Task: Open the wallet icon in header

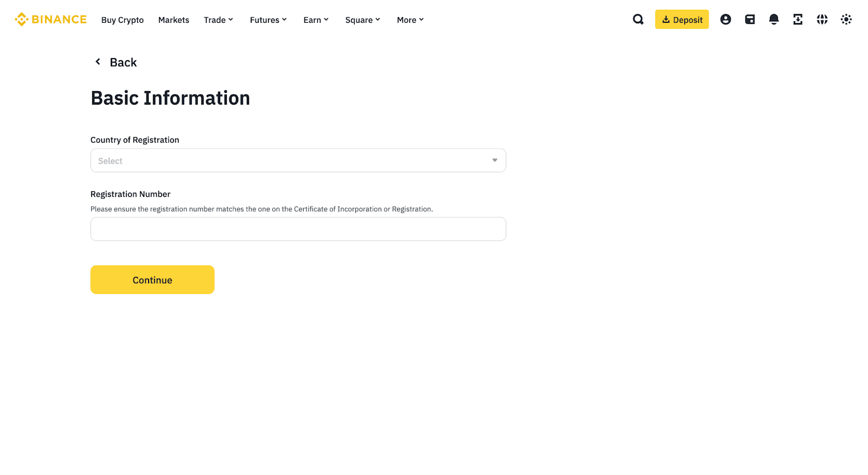Action: (750, 20)
